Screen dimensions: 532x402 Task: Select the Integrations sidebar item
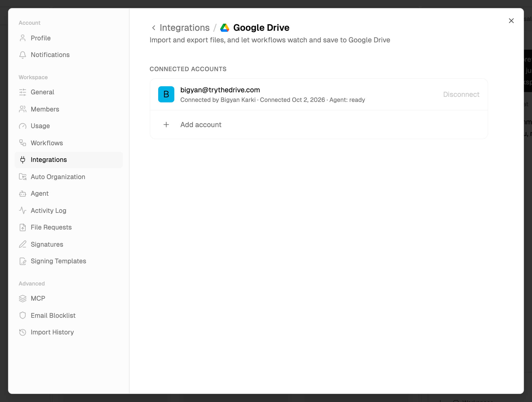click(69, 160)
